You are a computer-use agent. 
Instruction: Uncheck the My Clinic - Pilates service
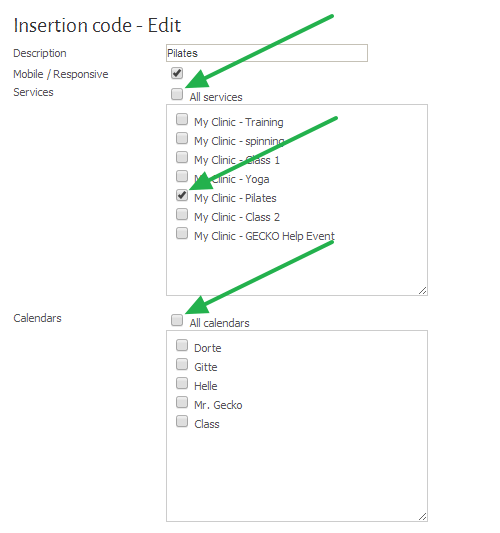pyautogui.click(x=182, y=195)
